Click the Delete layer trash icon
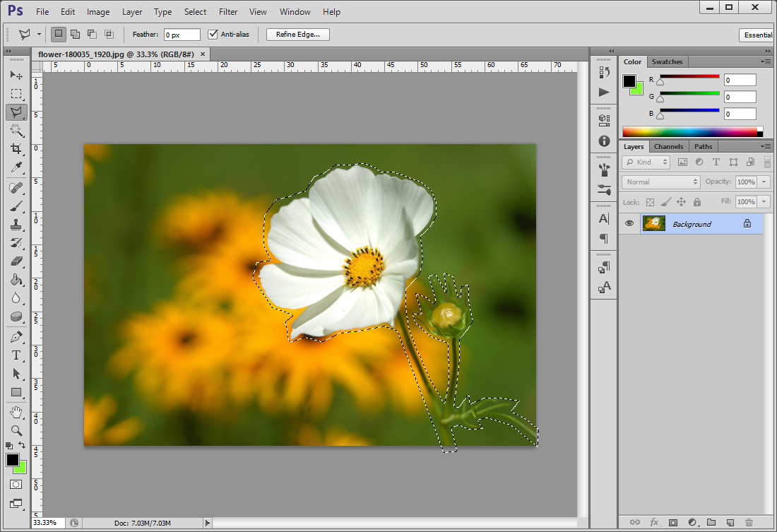The width and height of the screenshot is (777, 532). (749, 522)
